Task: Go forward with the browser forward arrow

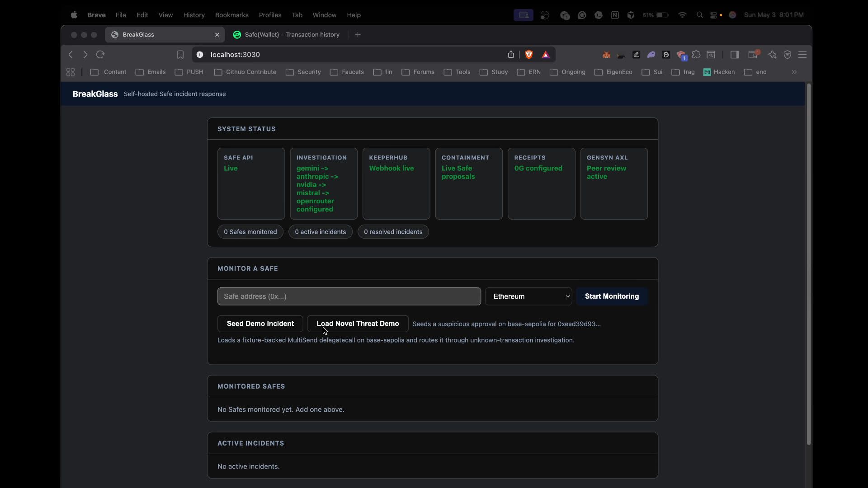Action: (85, 55)
